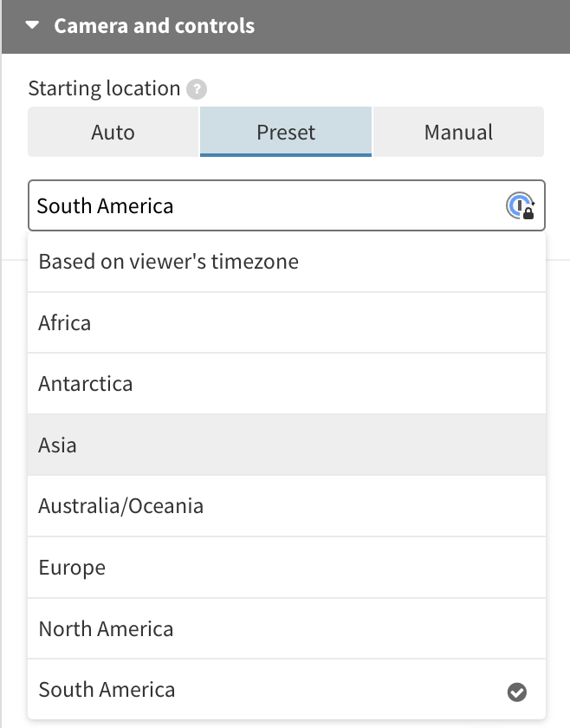Choose Africa from the preset list
The width and height of the screenshot is (570, 728).
65,323
